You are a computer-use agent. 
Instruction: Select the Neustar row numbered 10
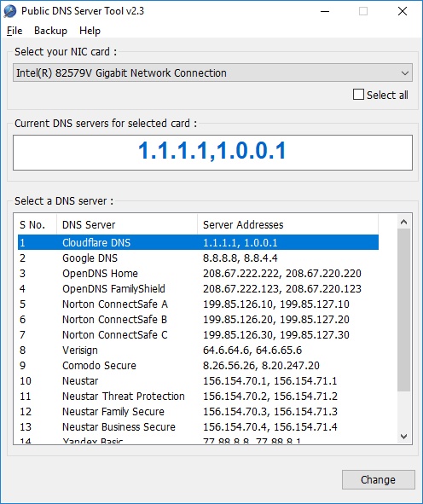pyautogui.click(x=198, y=381)
